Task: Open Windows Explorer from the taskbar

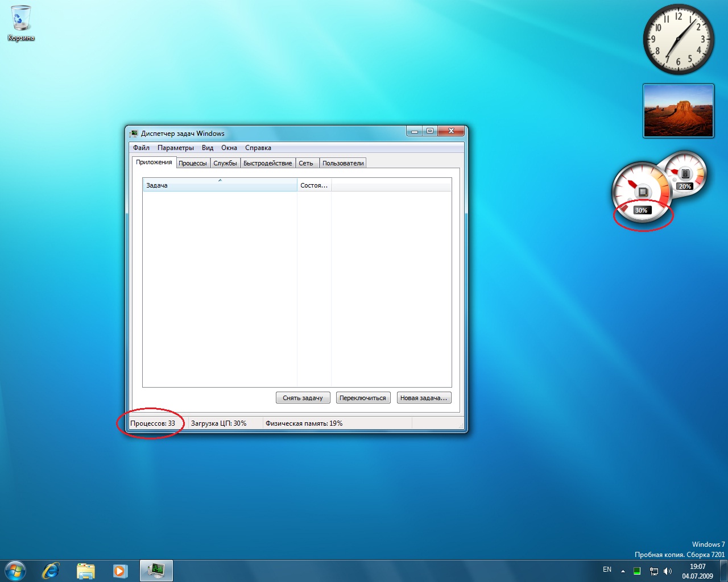Action: (85, 571)
